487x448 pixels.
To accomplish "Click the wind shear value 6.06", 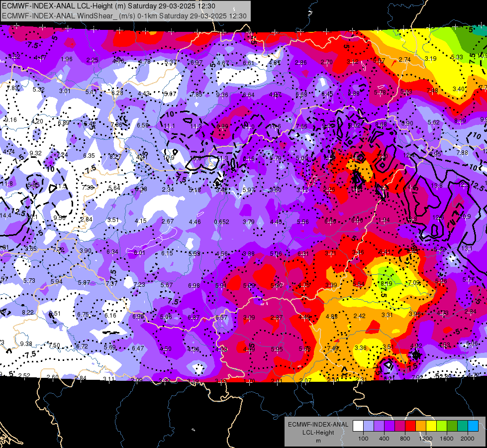I will tap(472, 343).
